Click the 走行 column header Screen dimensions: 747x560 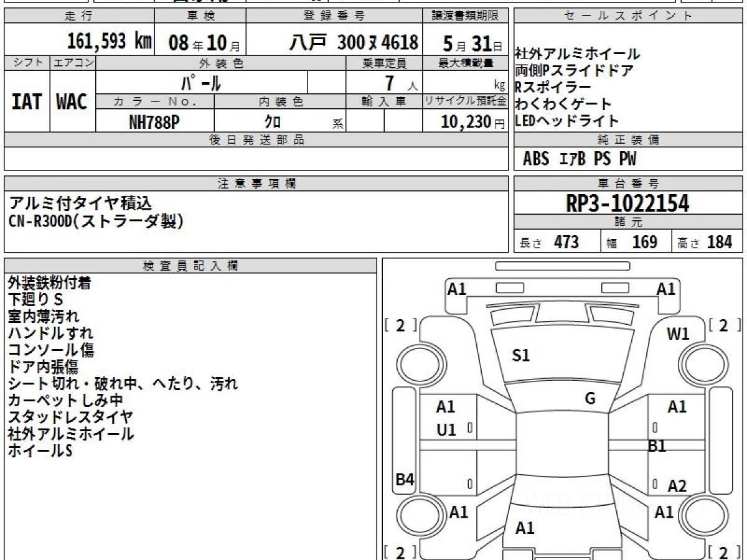[x=78, y=16]
